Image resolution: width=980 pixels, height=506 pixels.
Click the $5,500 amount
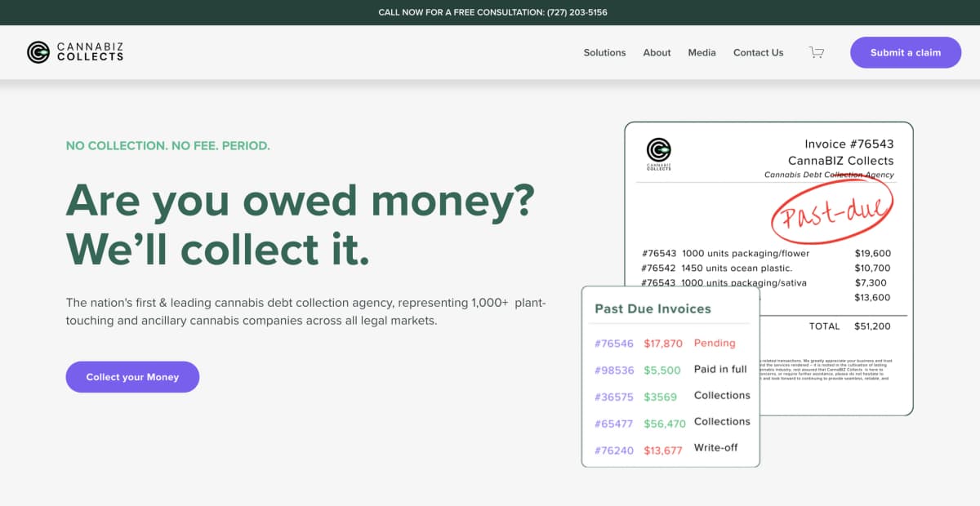(662, 370)
